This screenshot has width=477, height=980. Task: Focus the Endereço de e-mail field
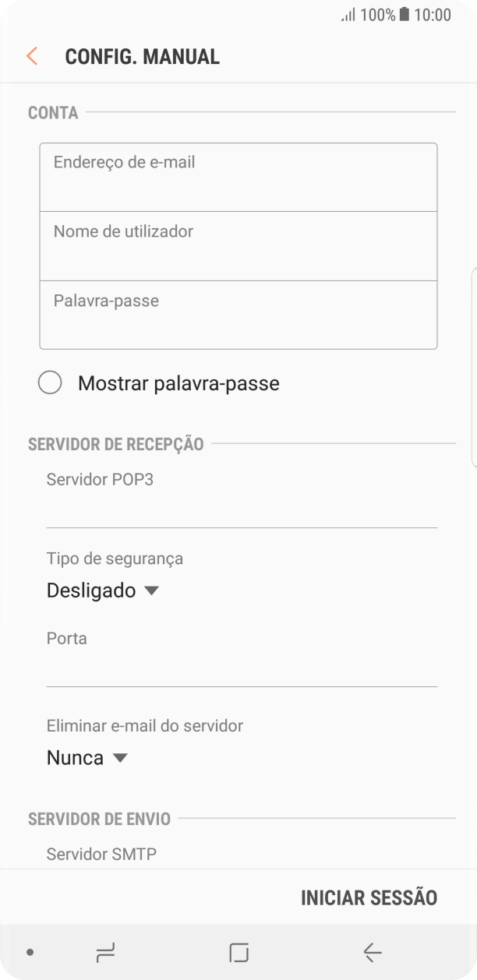click(x=238, y=178)
